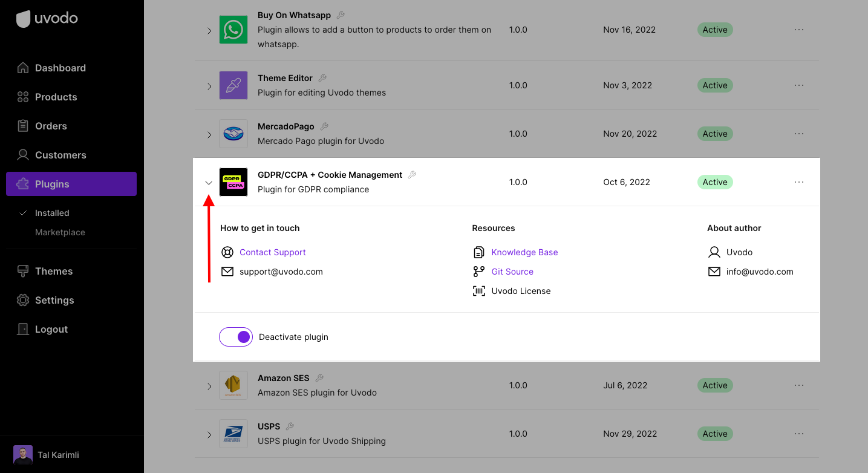Click wrench icon next to Amazon SES
The image size is (868, 473).
[319, 378]
